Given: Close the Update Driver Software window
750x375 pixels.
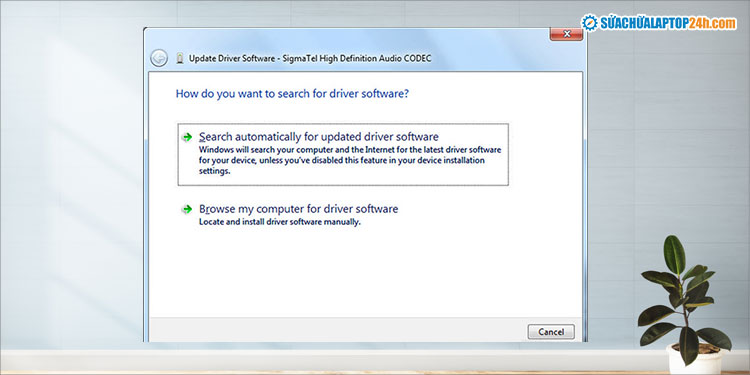Looking at the screenshot, I should click(566, 34).
